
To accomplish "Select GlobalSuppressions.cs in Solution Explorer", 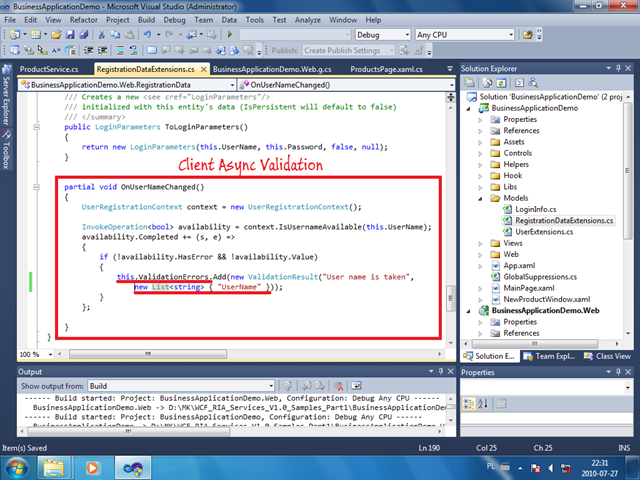I will [x=540, y=277].
